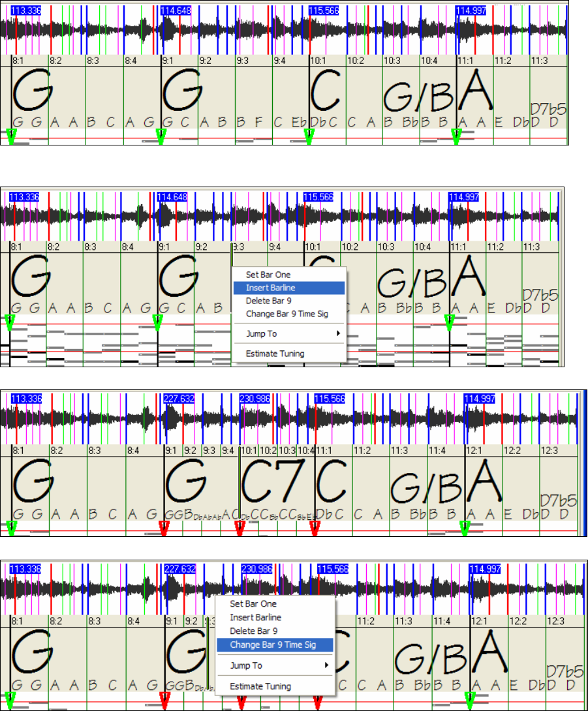Click green triangle marker at bar 8:1, first panel
Screen dimensions: 588x711
click(x=11, y=136)
